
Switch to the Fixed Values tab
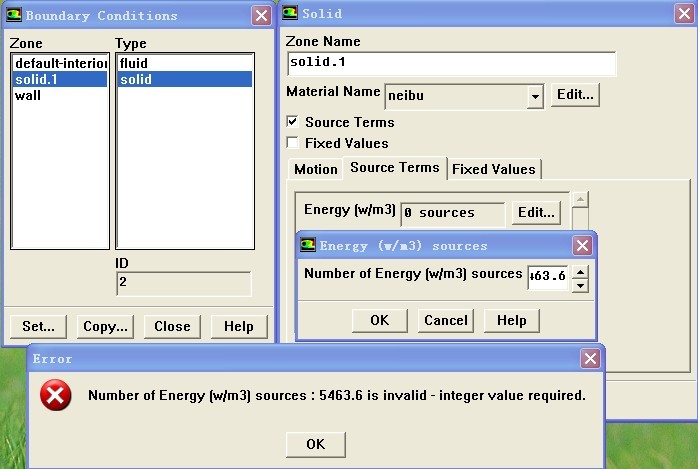click(x=495, y=169)
